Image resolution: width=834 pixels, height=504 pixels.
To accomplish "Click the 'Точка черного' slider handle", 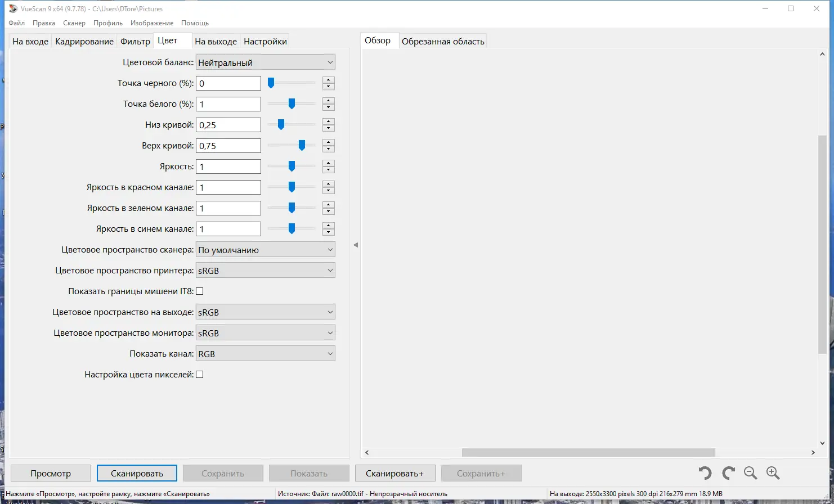I will coord(271,83).
